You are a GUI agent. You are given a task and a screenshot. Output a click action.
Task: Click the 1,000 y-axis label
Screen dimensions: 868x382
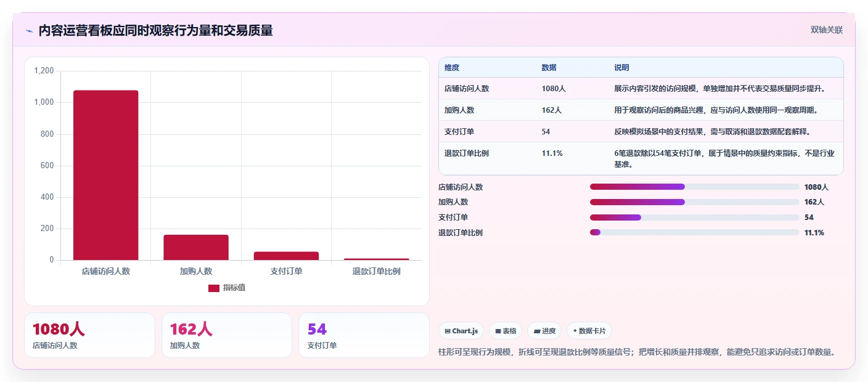pyautogui.click(x=44, y=102)
